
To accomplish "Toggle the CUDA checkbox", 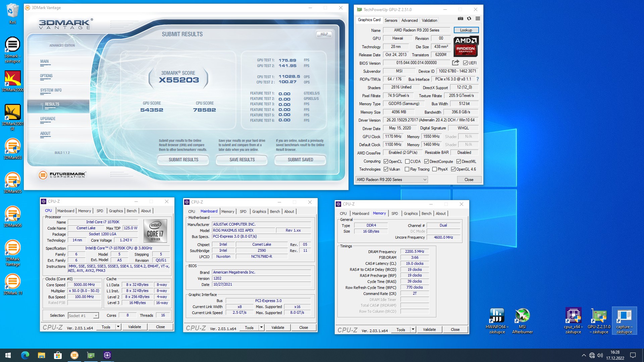I will 407,162.
